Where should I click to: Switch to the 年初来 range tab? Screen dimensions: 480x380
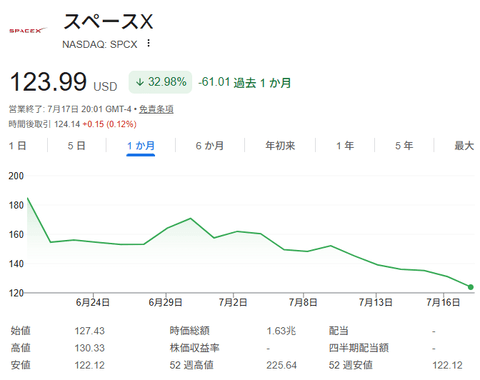(280, 146)
